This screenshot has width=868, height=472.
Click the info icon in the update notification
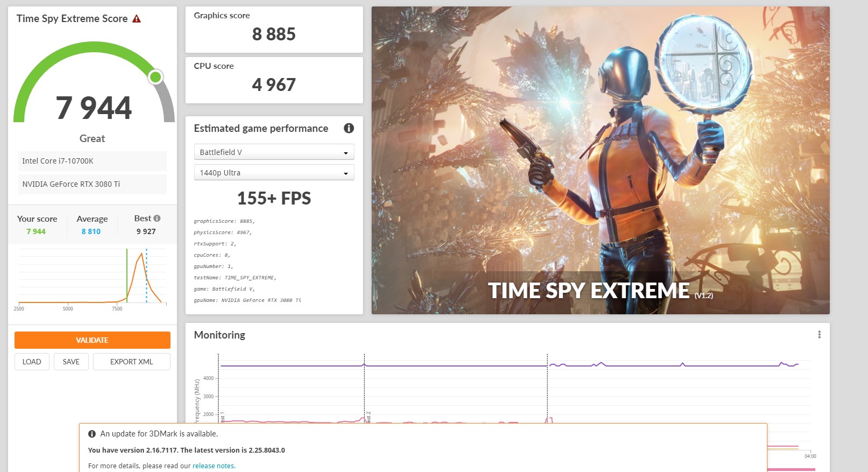pos(92,434)
